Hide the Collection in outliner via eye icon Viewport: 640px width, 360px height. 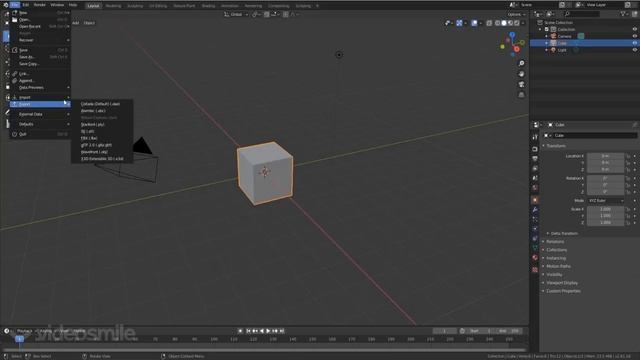(634, 29)
